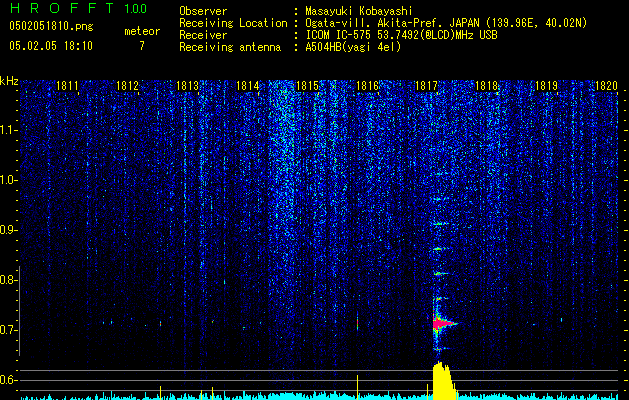Click the date stamp 05.02.05 18:10
This screenshot has width=629, height=400.
(x=51, y=46)
